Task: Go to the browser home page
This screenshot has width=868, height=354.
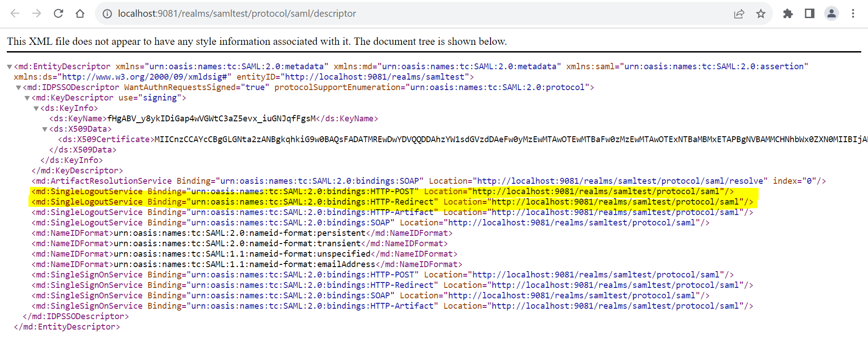Action: click(x=80, y=14)
